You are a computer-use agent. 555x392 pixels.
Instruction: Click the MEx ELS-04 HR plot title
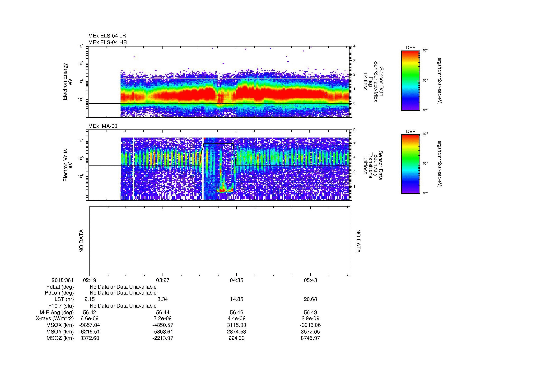click(107, 42)
